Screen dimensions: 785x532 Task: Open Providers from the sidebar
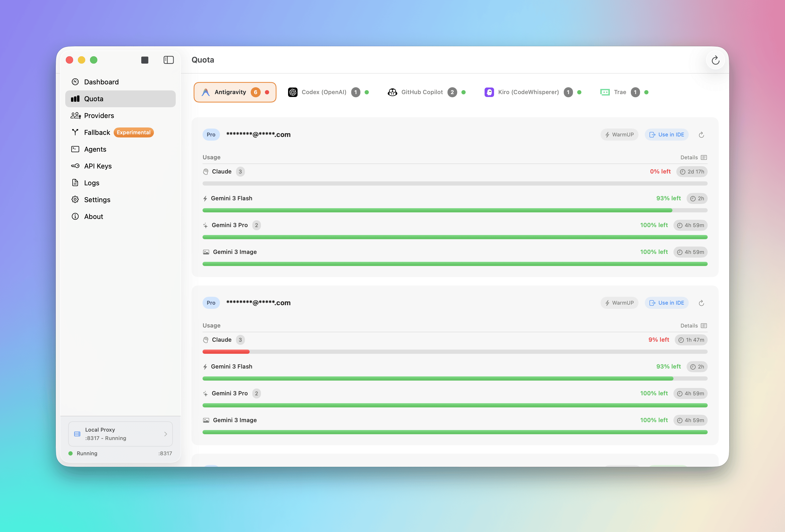point(99,115)
